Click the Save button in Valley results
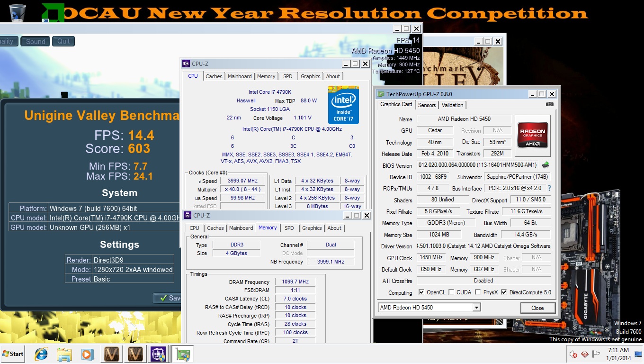This screenshot has height=364, width=644. tap(167, 298)
